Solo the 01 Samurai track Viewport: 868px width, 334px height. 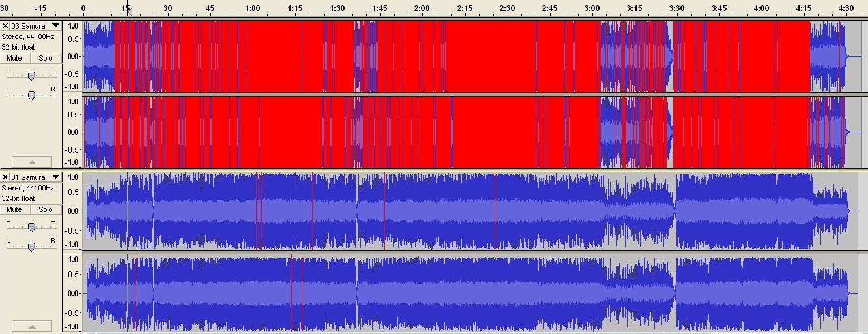coord(45,209)
